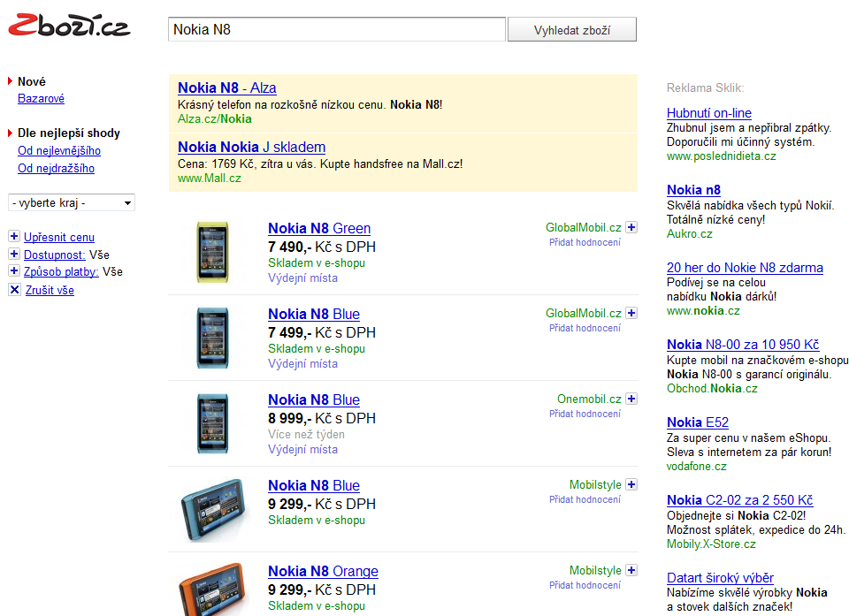Open the Nokia C2-02 za 2 550 Kč ad
This screenshot has width=849, height=616.
(x=739, y=500)
